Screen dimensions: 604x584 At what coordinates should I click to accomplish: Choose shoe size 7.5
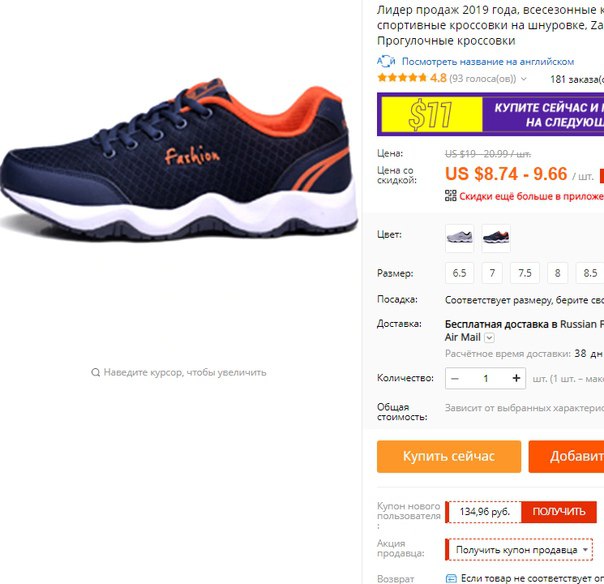tap(525, 273)
